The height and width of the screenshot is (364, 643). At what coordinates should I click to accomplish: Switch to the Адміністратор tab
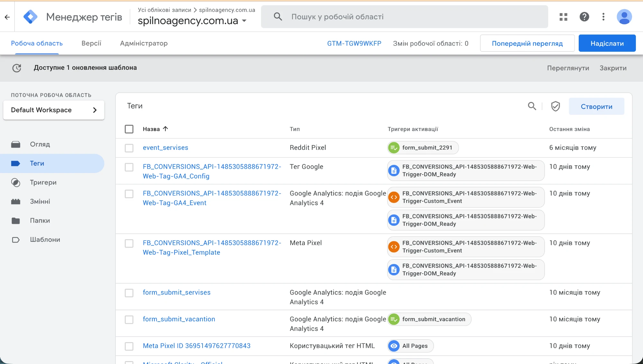click(x=144, y=43)
